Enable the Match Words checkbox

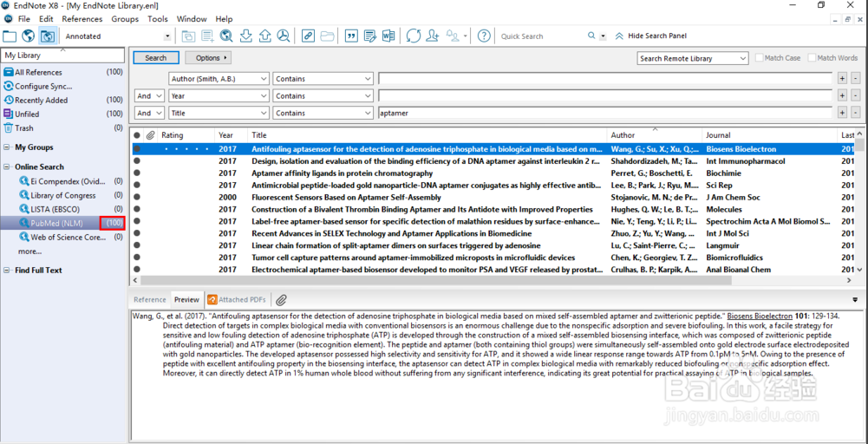coord(812,58)
